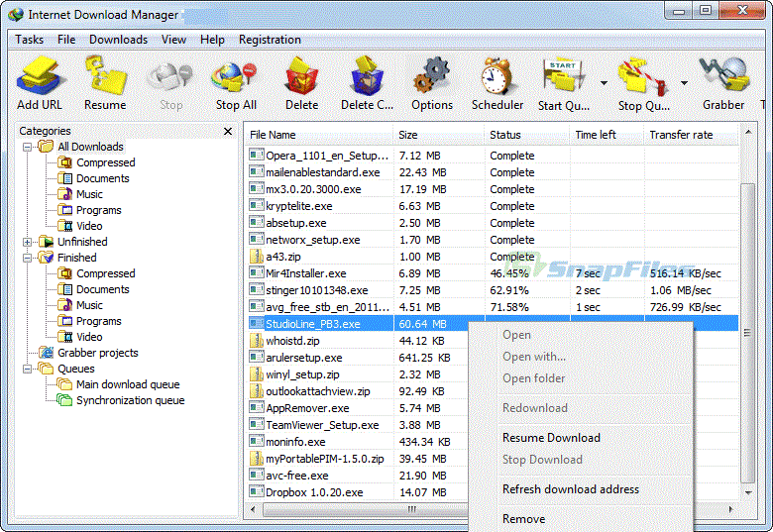The image size is (773, 532).
Task: Sort by the Size column header
Action: coord(438,135)
